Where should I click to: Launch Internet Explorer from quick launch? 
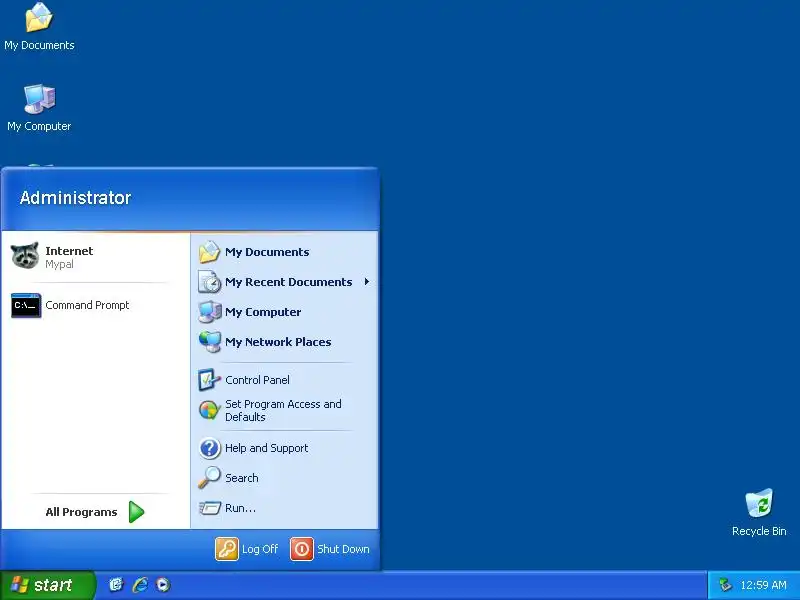(140, 585)
